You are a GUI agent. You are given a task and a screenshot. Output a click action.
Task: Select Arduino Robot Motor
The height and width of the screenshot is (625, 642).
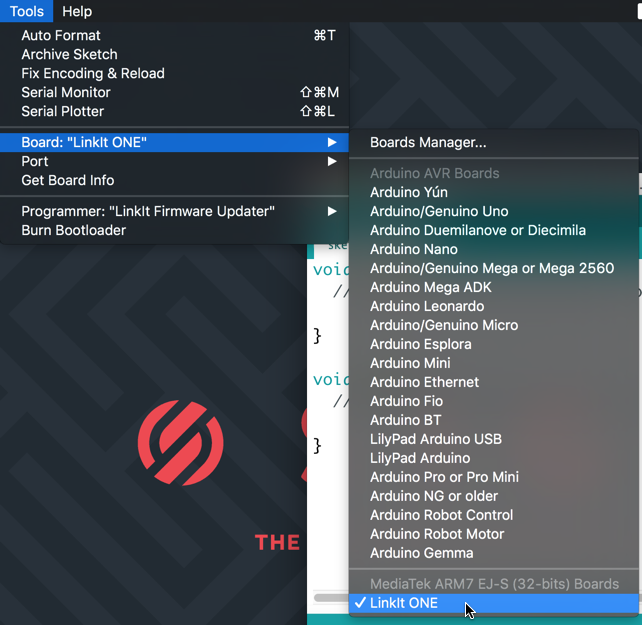tap(493, 534)
